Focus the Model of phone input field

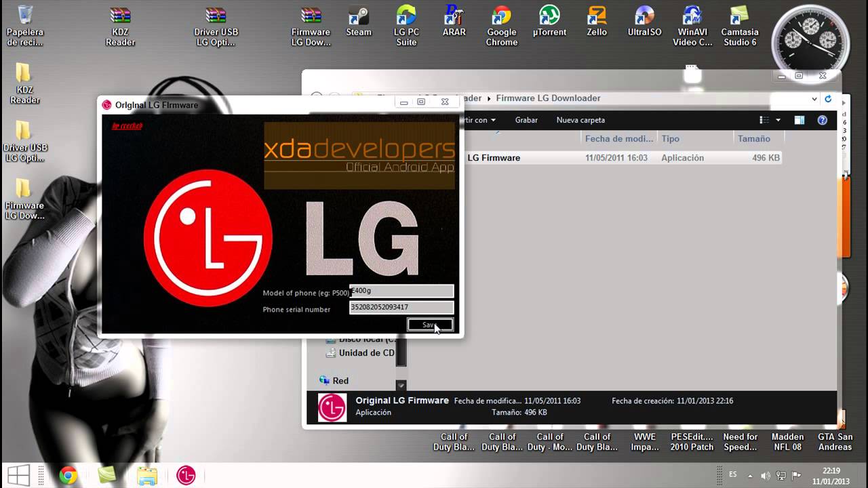[401, 291]
